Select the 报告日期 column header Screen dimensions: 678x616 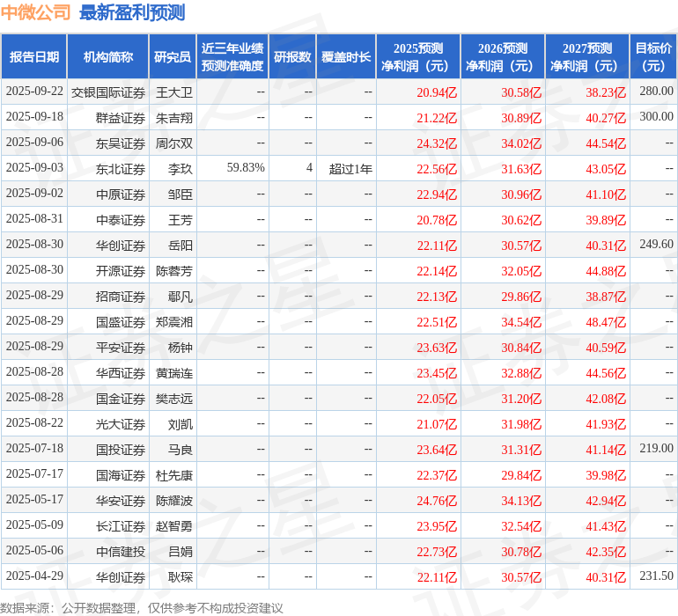pyautogui.click(x=34, y=56)
